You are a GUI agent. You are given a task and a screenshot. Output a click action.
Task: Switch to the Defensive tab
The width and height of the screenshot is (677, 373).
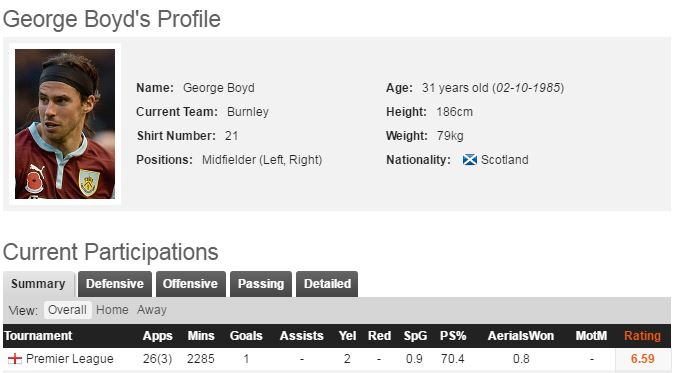(115, 284)
